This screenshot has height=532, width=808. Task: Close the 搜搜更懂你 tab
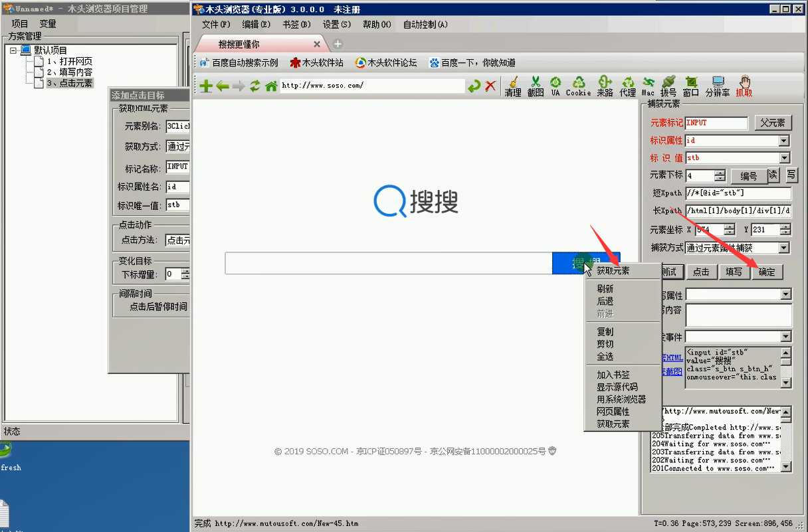pos(317,44)
